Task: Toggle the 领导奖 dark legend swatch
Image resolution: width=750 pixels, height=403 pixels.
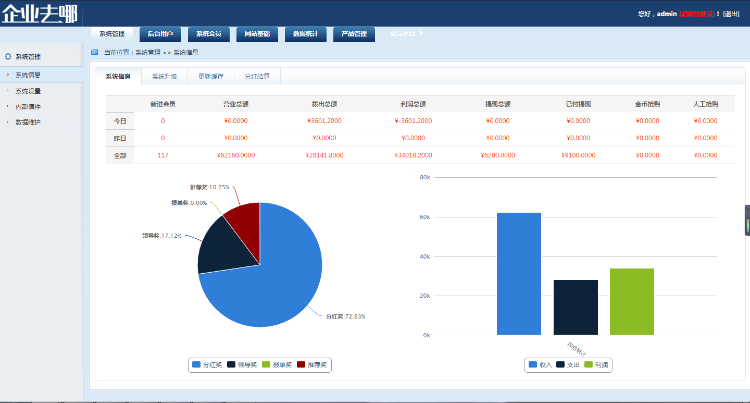Action: (231, 364)
